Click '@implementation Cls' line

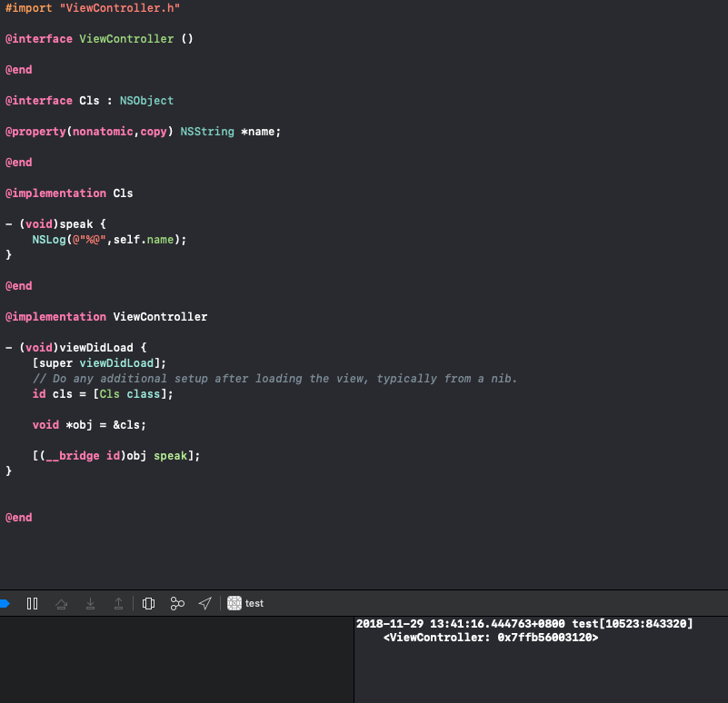coord(69,193)
